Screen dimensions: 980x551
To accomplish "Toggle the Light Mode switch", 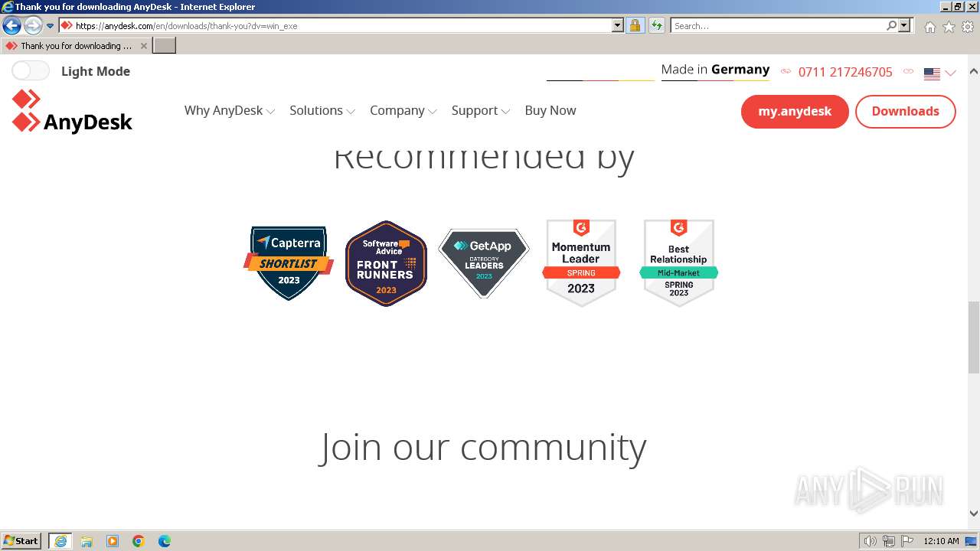I will click(31, 71).
